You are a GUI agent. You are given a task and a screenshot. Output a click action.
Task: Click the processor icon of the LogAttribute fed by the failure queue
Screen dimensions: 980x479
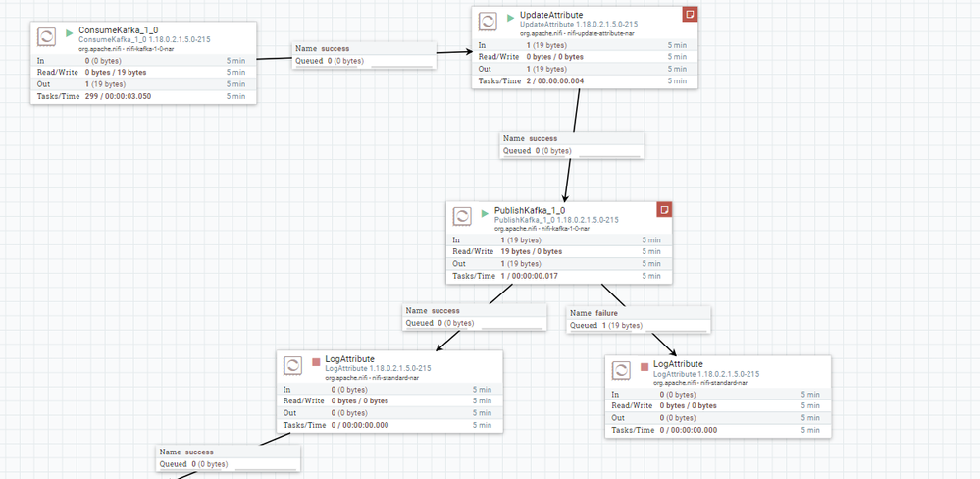pos(621,370)
